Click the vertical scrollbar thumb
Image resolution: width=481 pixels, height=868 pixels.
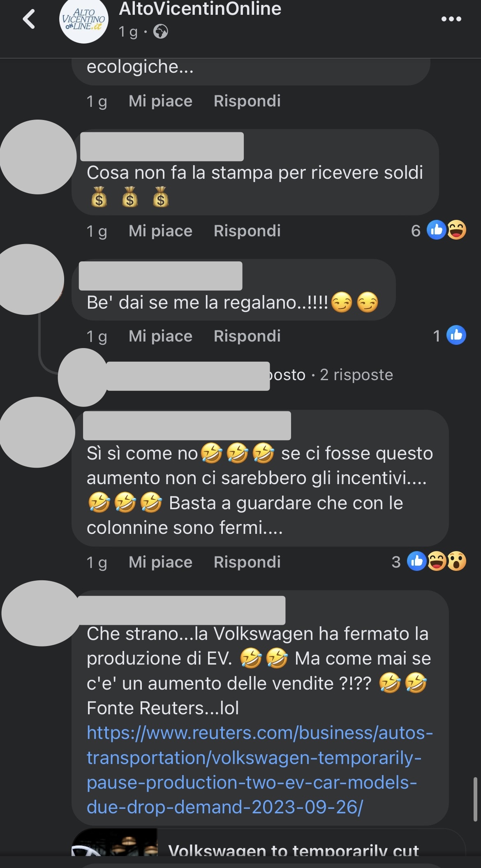pos(475,799)
